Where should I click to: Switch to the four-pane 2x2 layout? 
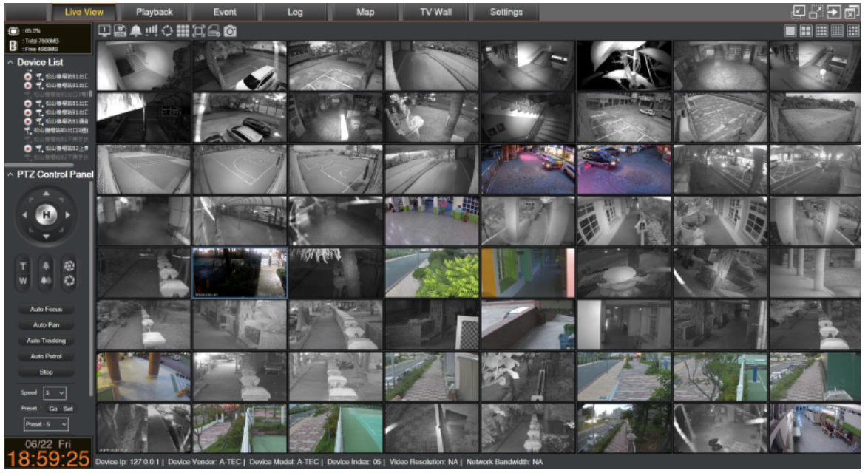806,31
